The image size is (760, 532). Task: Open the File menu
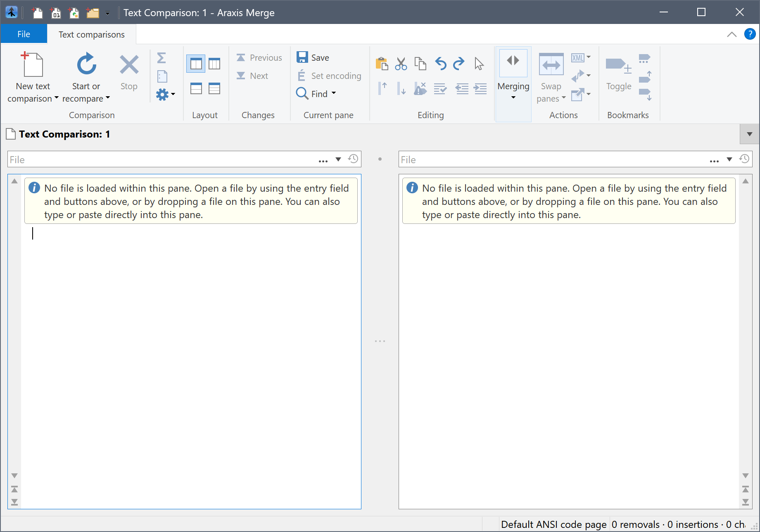(24, 34)
